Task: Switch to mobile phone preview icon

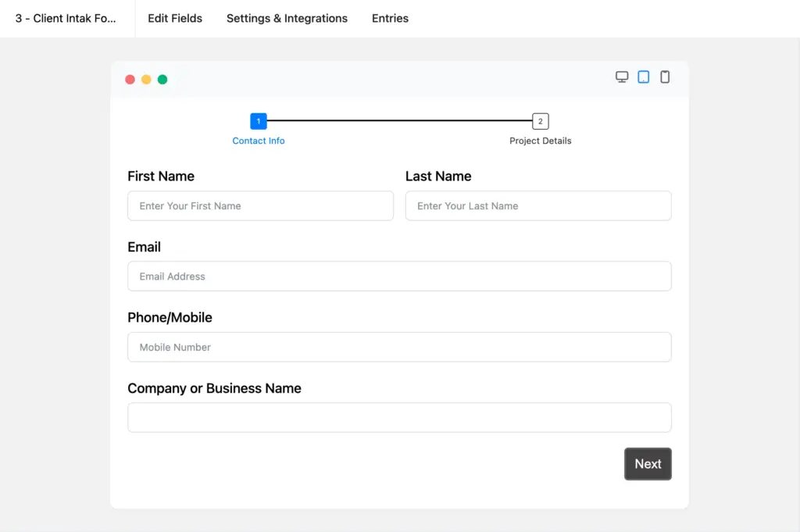Action: 665,77
